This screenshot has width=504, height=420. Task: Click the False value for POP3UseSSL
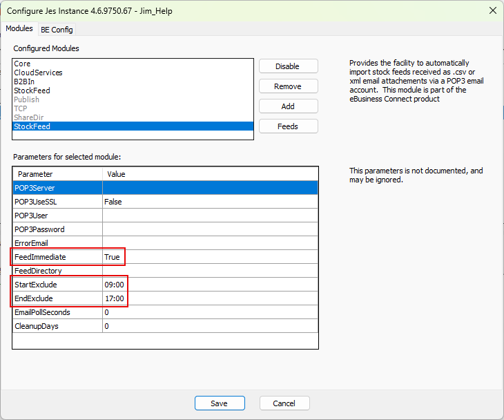click(210, 202)
